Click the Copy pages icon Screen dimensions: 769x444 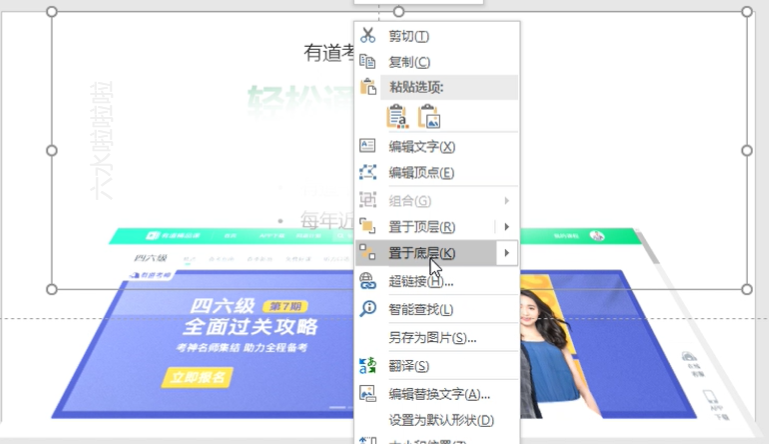click(x=367, y=61)
